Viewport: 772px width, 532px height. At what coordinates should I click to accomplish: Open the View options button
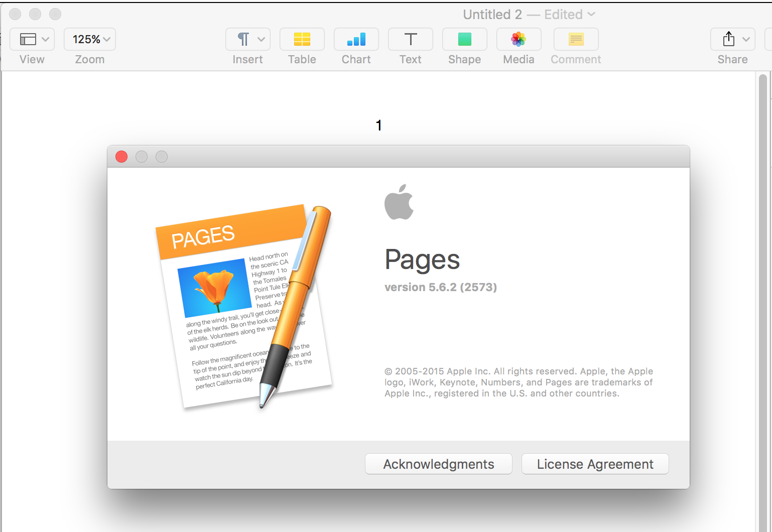[32, 39]
